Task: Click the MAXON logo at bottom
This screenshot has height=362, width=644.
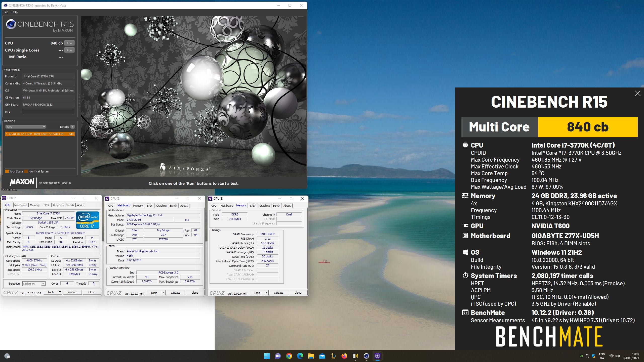Action: (x=22, y=182)
